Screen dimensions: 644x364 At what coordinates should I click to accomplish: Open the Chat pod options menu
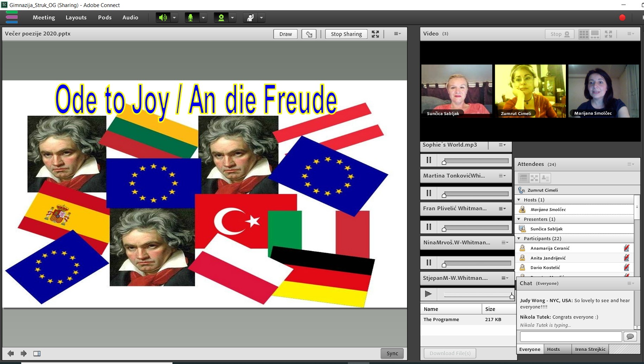click(x=631, y=283)
